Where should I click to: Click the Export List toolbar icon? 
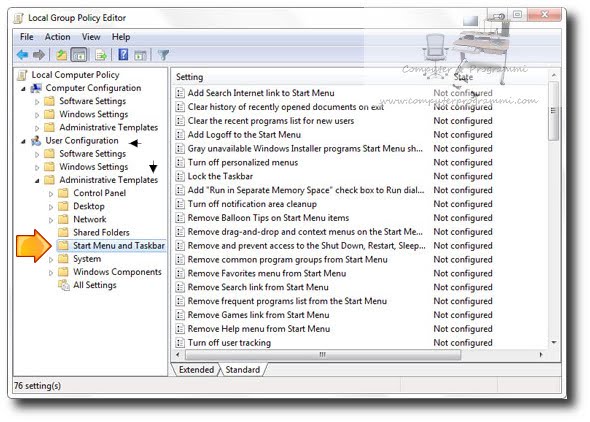pyautogui.click(x=100, y=55)
